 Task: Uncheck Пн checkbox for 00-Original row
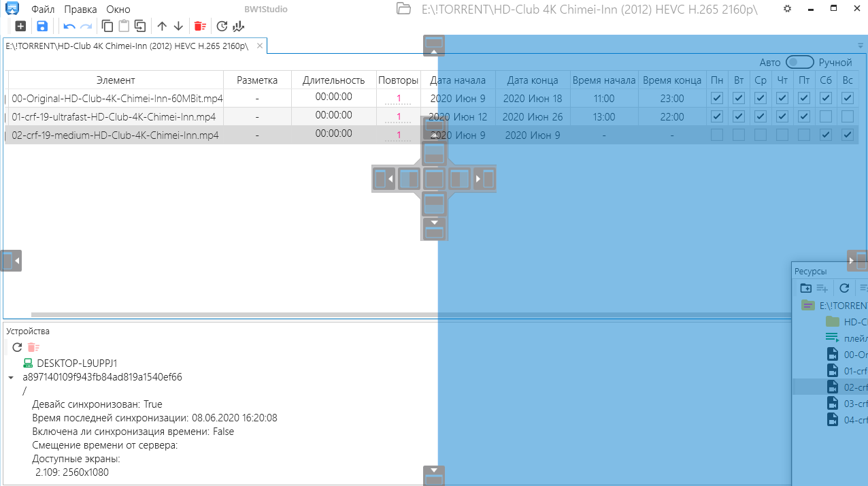(717, 98)
